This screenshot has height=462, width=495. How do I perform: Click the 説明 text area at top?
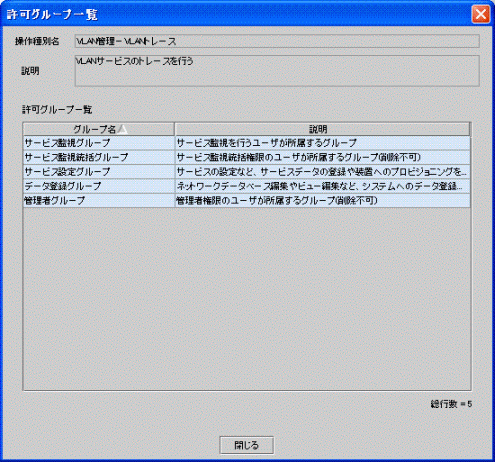(x=277, y=71)
